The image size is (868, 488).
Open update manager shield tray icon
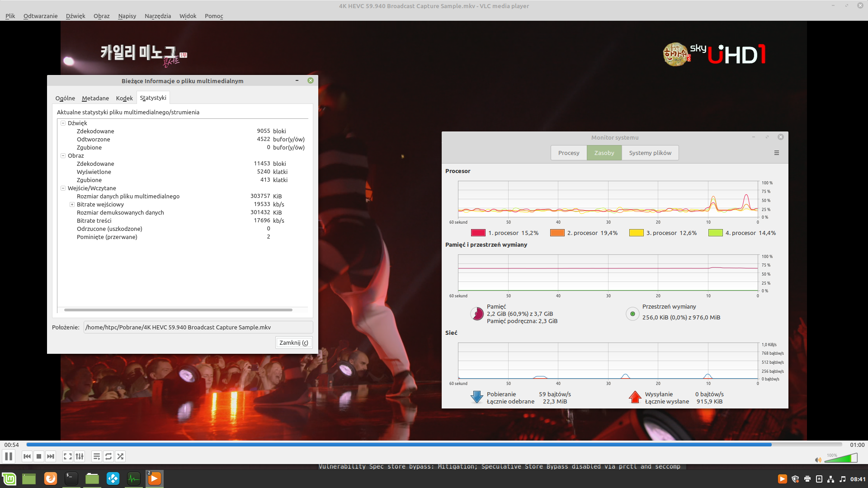click(x=795, y=479)
